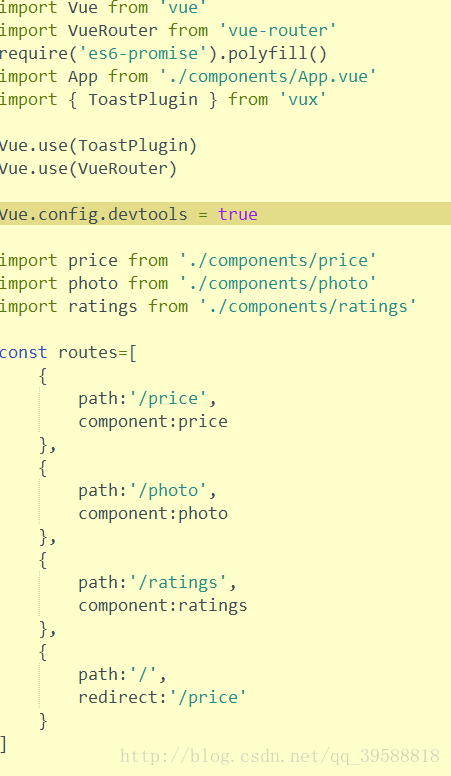Click the word ratings after import keyword
Viewport: 451px width, 776px height.
click(x=103, y=307)
